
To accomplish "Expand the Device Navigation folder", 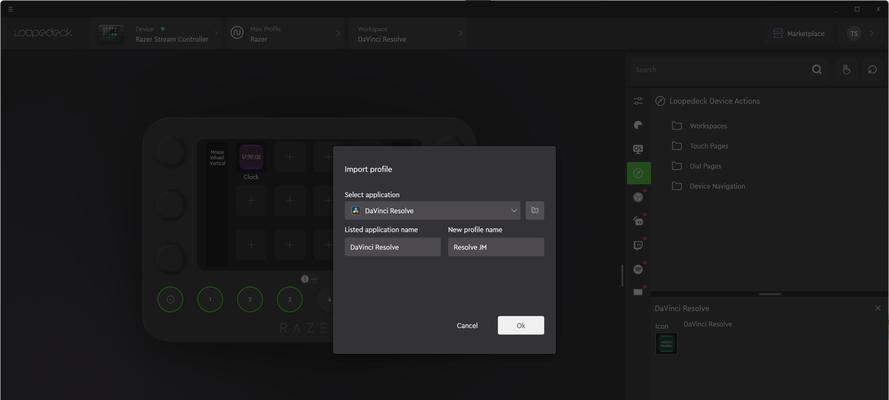I will pyautogui.click(x=717, y=186).
